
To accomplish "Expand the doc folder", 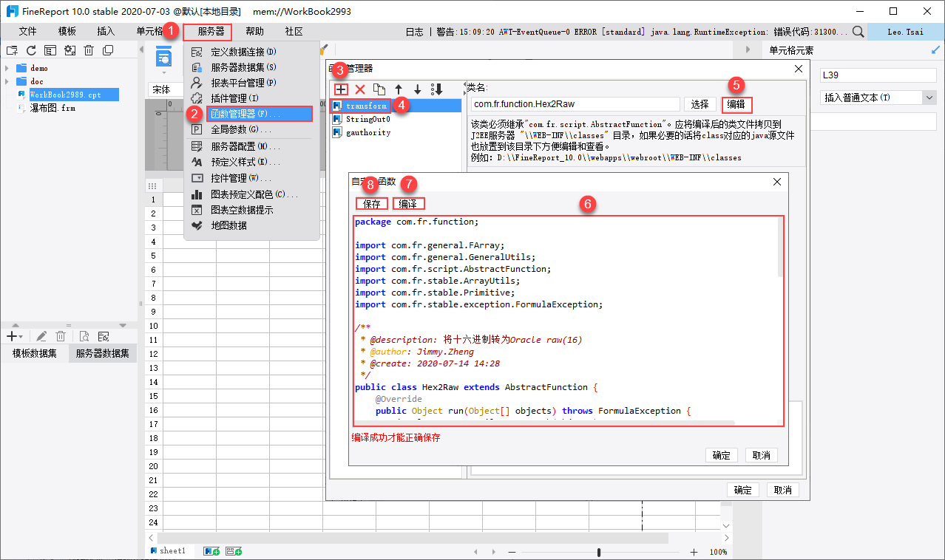I will (x=7, y=81).
